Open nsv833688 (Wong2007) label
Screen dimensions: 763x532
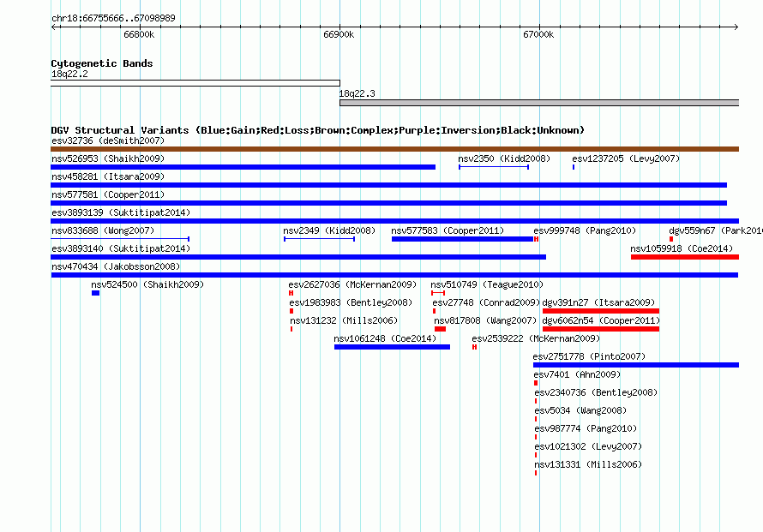pyautogui.click(x=103, y=231)
